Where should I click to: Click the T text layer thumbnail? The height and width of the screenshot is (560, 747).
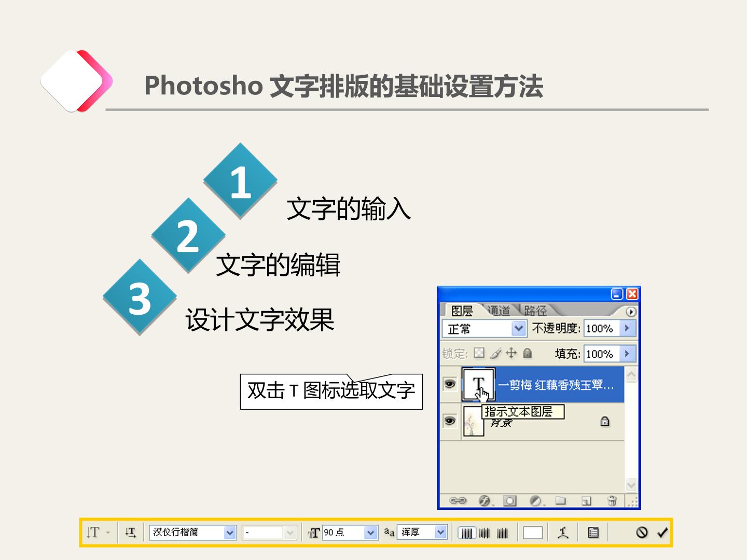pos(478,384)
